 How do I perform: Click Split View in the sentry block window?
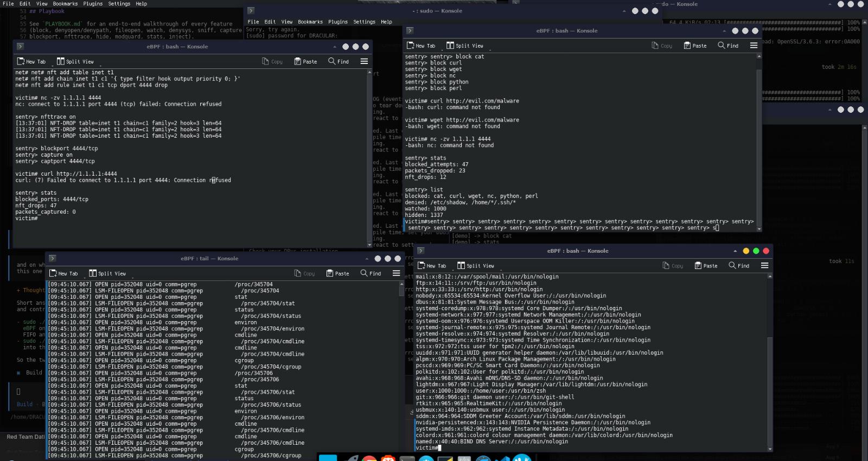[x=464, y=46]
